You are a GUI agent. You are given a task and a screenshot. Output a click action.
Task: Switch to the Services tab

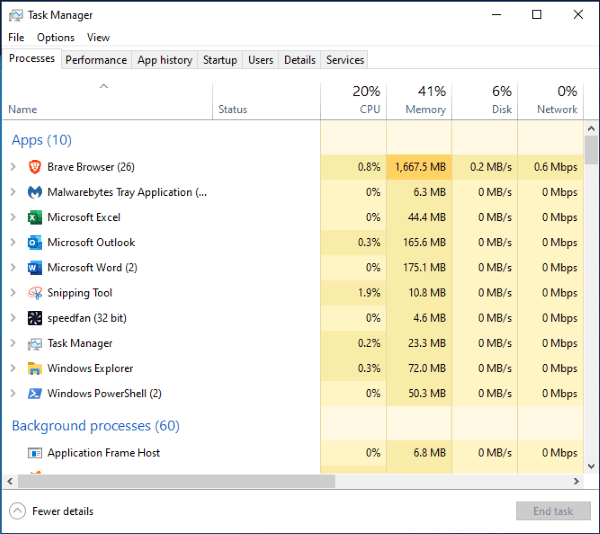click(345, 60)
